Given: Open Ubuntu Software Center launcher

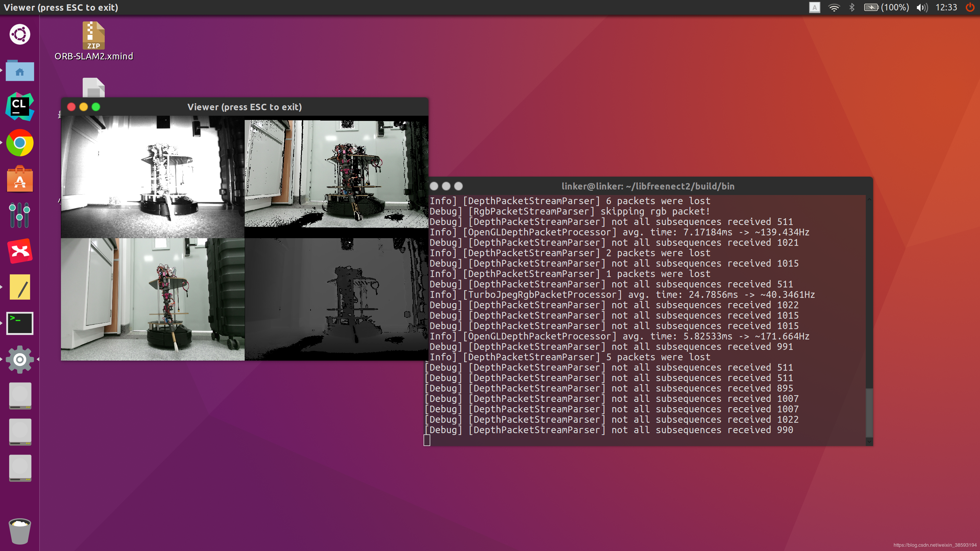Looking at the screenshot, I should click(x=20, y=179).
